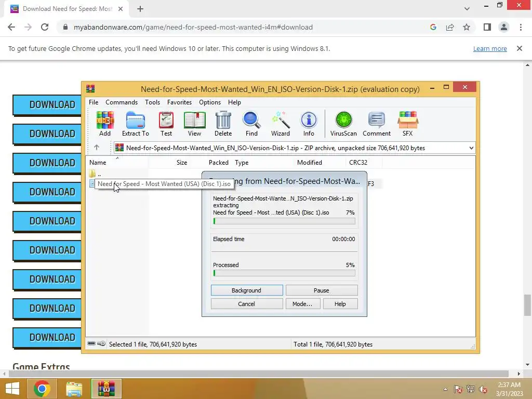Open the File menu
This screenshot has height=399, width=532.
coord(94,102)
